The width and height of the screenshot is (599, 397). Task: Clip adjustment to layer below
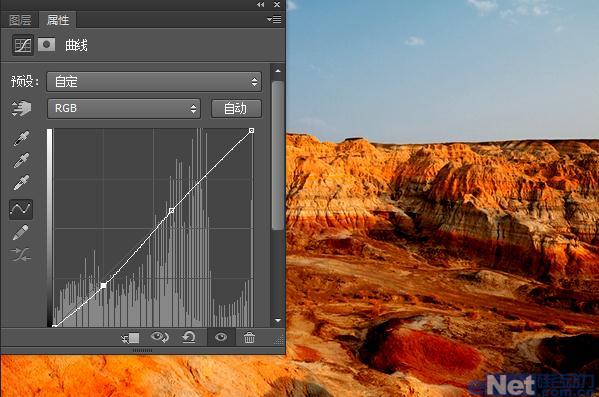[x=130, y=338]
